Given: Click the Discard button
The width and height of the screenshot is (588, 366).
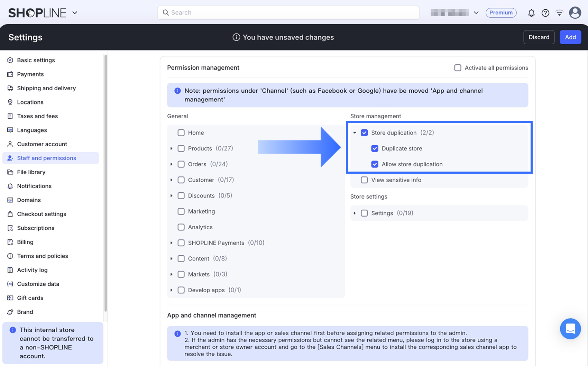Looking at the screenshot, I should pyautogui.click(x=539, y=37).
